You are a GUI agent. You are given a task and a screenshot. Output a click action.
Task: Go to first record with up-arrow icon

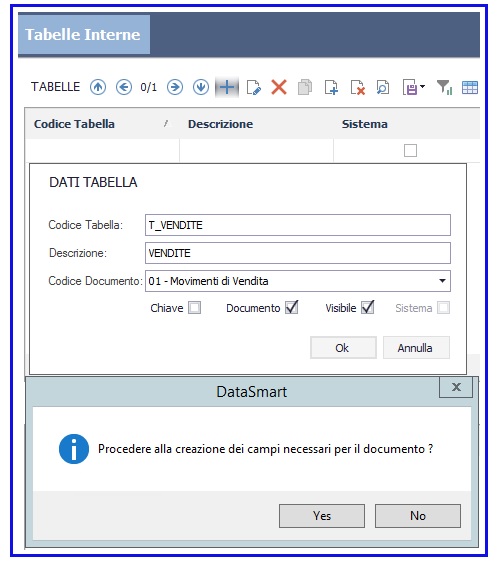tap(98, 87)
